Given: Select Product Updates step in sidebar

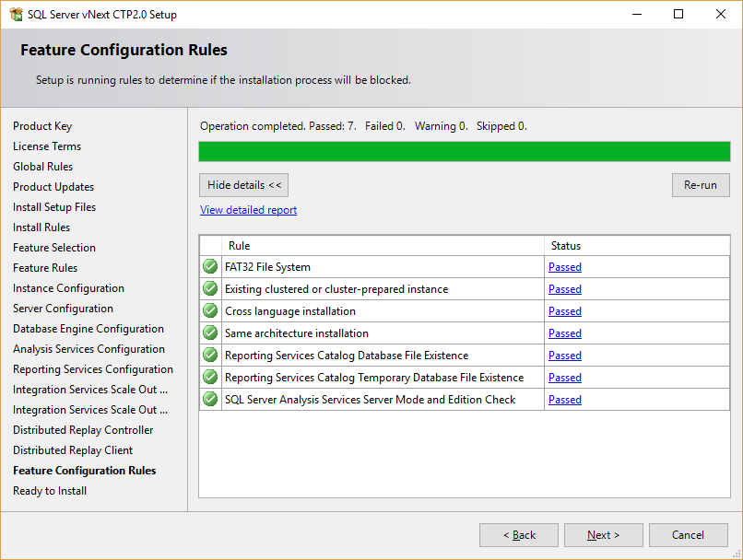Looking at the screenshot, I should (x=53, y=187).
